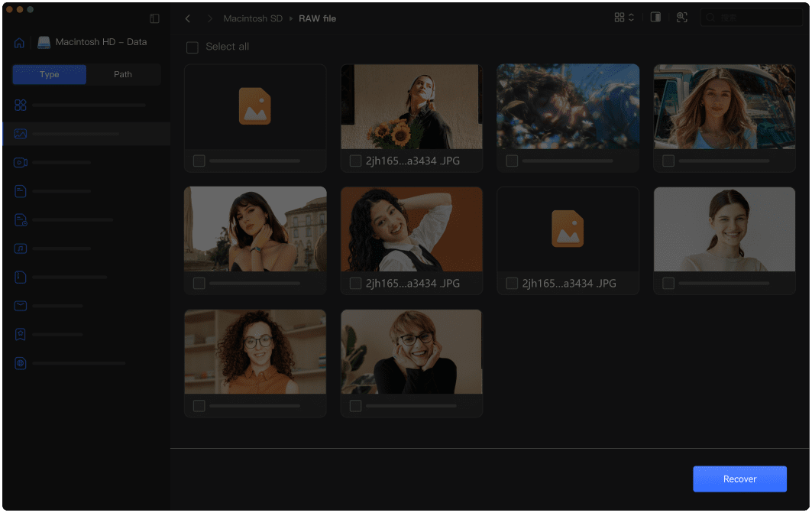The image size is (812, 513).
Task: Open the grid view mode dropdown
Action: [624, 18]
